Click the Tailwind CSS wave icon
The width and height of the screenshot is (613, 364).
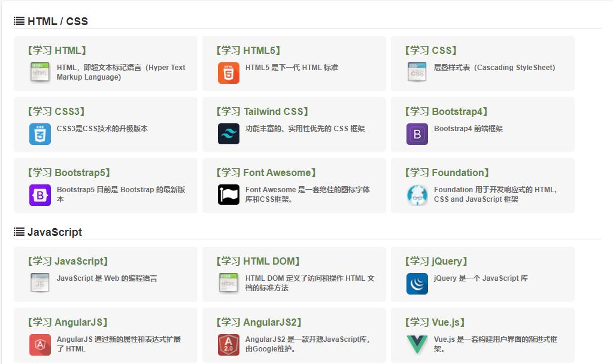[229, 134]
